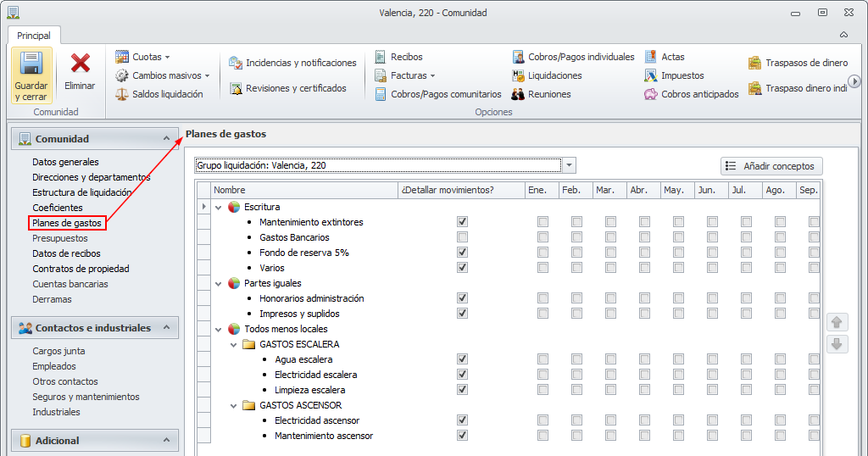The height and width of the screenshot is (456, 868).
Task: Open Liquidaciones in the ribbon
Action: pyautogui.click(x=554, y=75)
